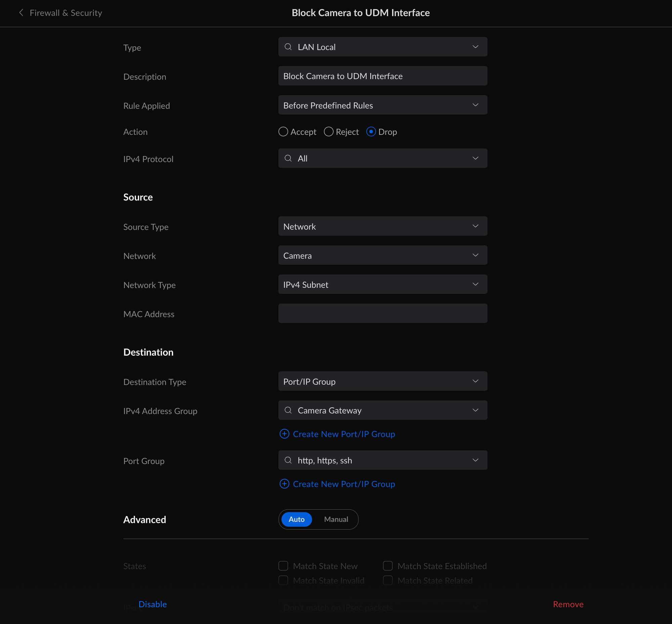Check Match State New checkbox
The height and width of the screenshot is (624, 672).
click(283, 566)
